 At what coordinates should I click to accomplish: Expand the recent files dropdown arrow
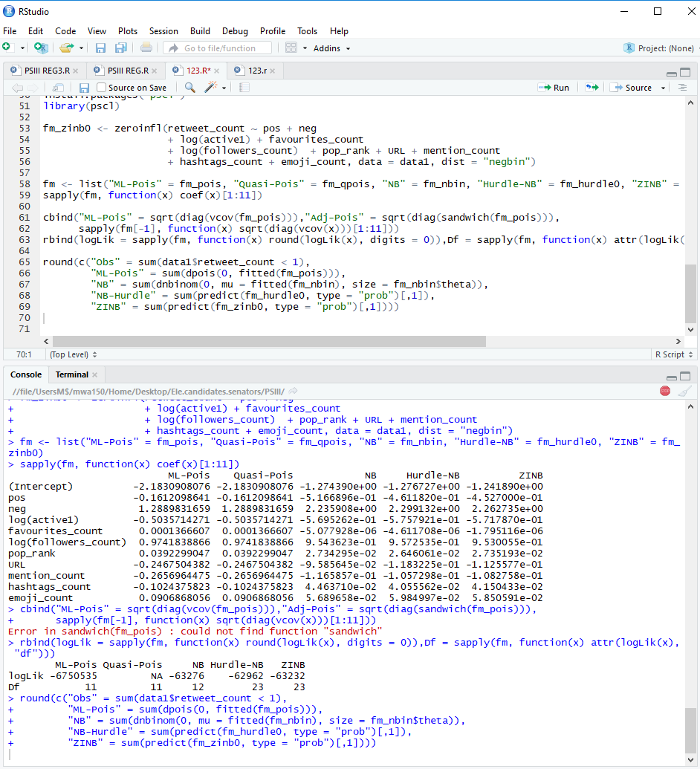tap(81, 48)
